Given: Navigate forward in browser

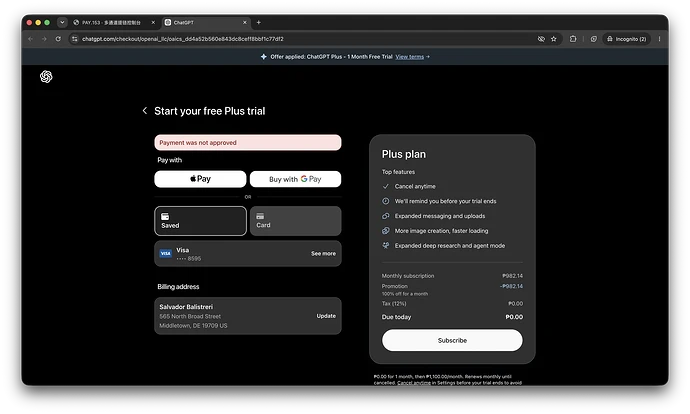Looking at the screenshot, I should pyautogui.click(x=44, y=39).
